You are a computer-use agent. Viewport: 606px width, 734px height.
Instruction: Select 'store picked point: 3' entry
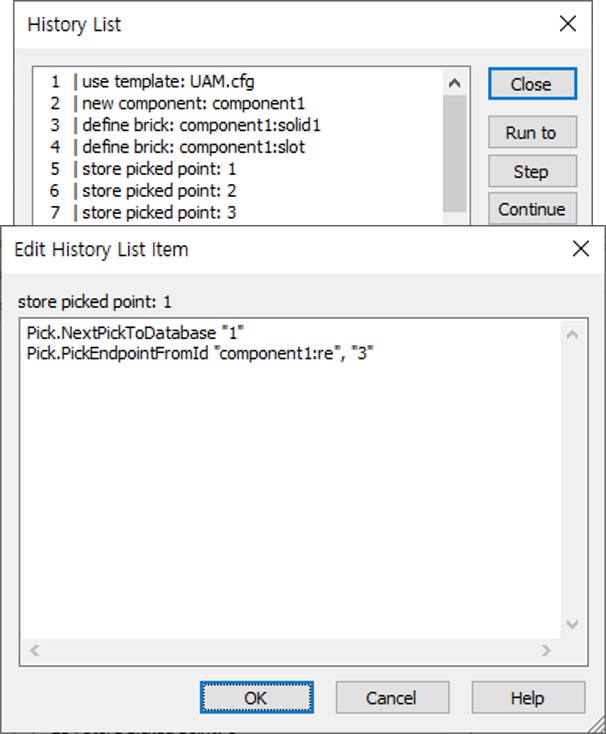158,212
